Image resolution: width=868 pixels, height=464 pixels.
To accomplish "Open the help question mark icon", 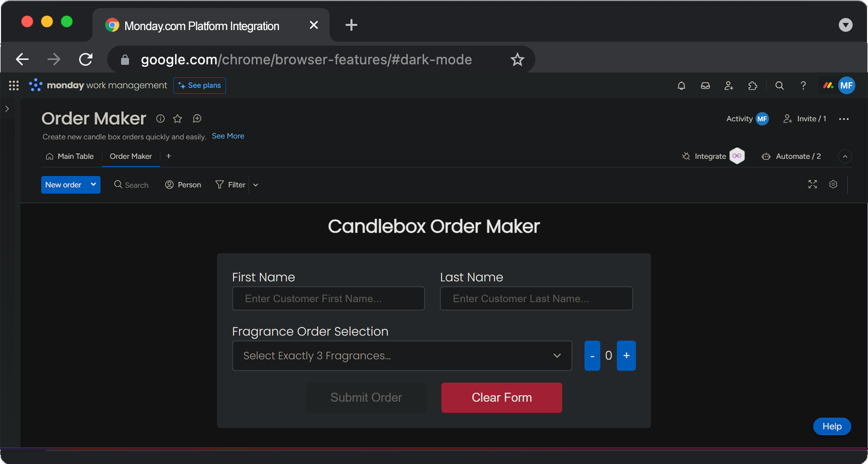I will pyautogui.click(x=803, y=86).
